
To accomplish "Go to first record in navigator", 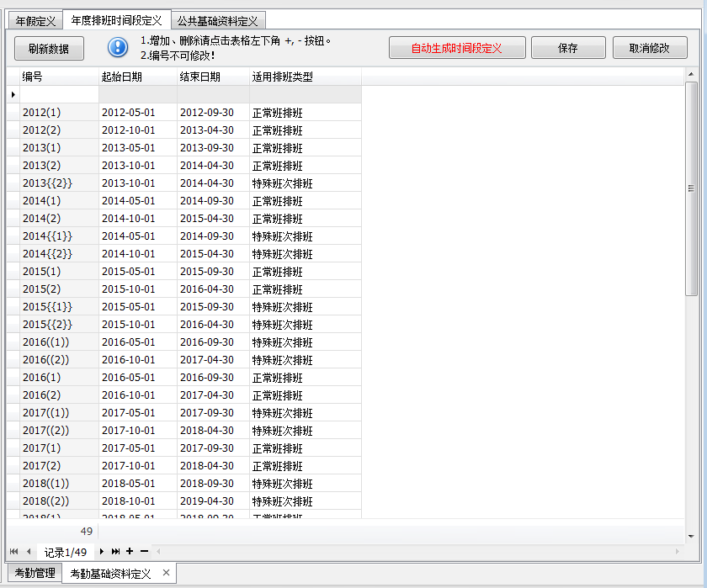I will pos(14,551).
